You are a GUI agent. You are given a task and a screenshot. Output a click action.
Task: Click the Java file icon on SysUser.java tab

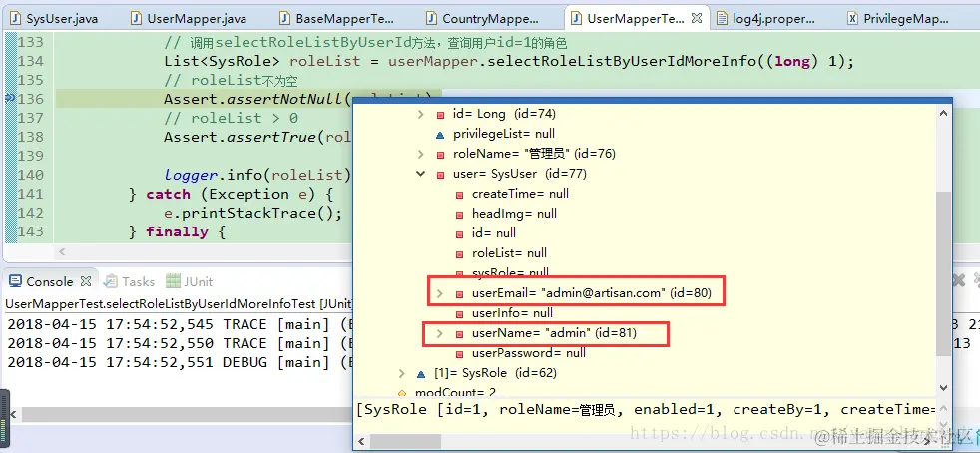(x=15, y=19)
